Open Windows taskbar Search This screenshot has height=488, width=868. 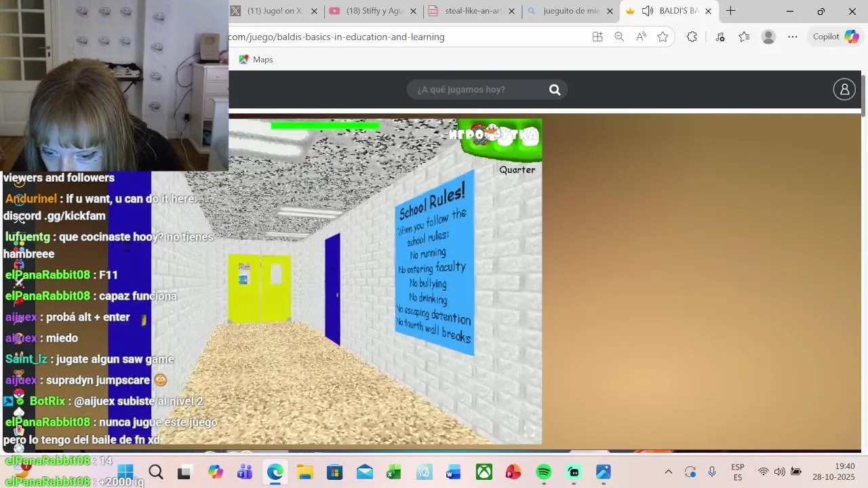pyautogui.click(x=155, y=472)
